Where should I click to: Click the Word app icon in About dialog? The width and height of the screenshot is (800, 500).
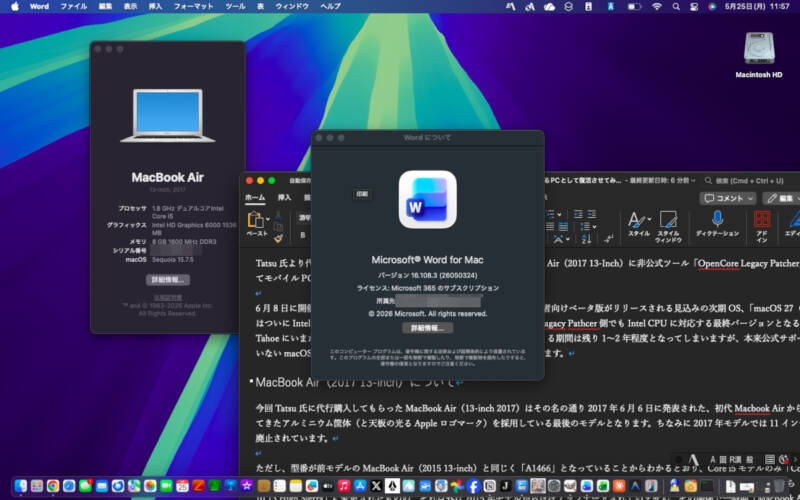click(428, 199)
